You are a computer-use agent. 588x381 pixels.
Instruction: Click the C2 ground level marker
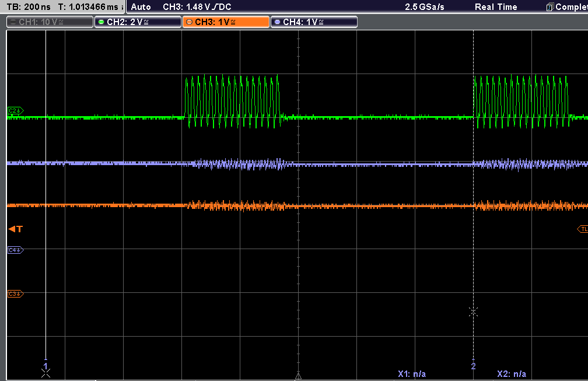click(15, 111)
